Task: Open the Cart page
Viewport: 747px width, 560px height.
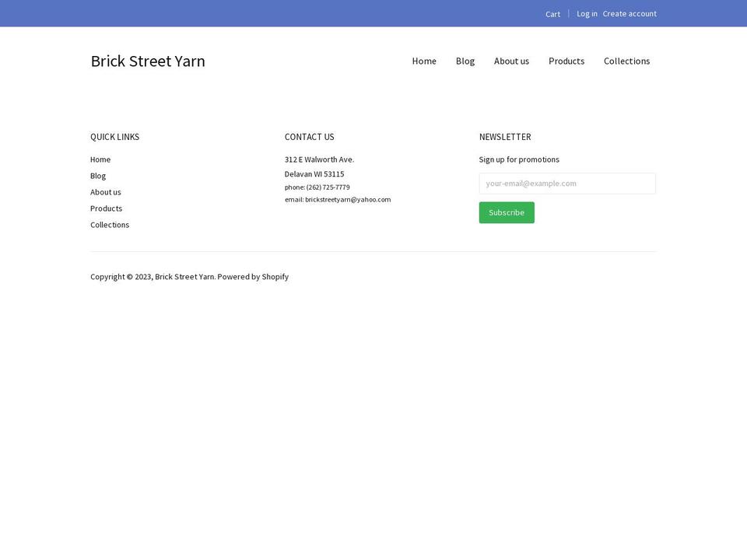Action: 552,13
